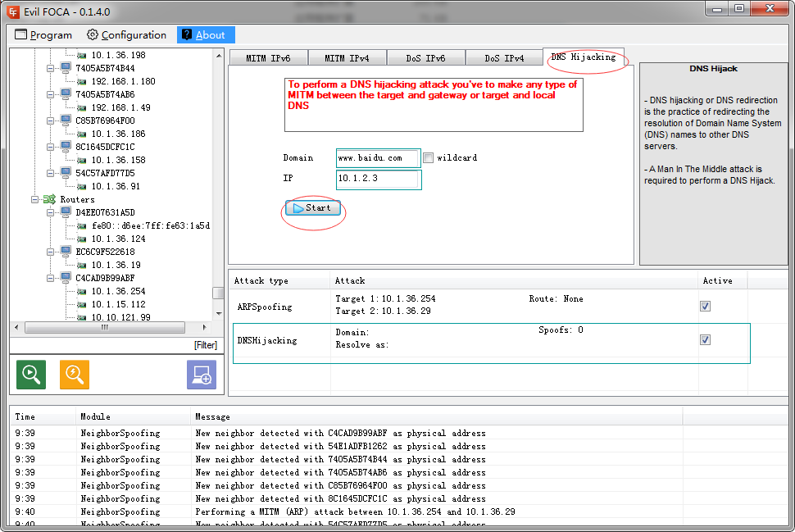Screen dimensions: 795x532
Task: Click the purple add computer icon
Action: [202, 375]
